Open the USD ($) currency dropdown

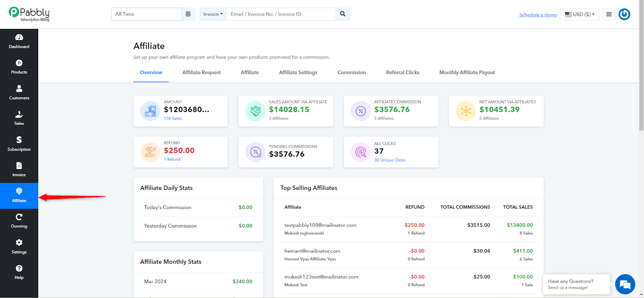[580, 14]
